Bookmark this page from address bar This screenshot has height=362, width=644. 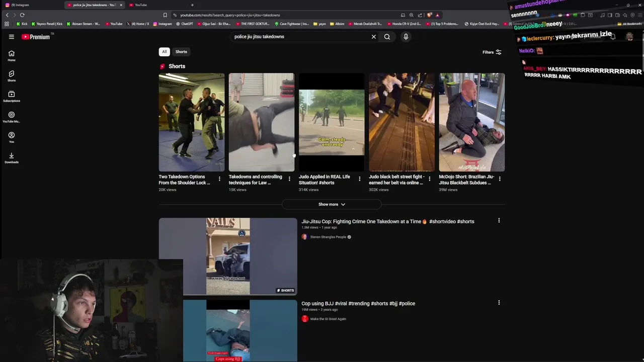(165, 15)
